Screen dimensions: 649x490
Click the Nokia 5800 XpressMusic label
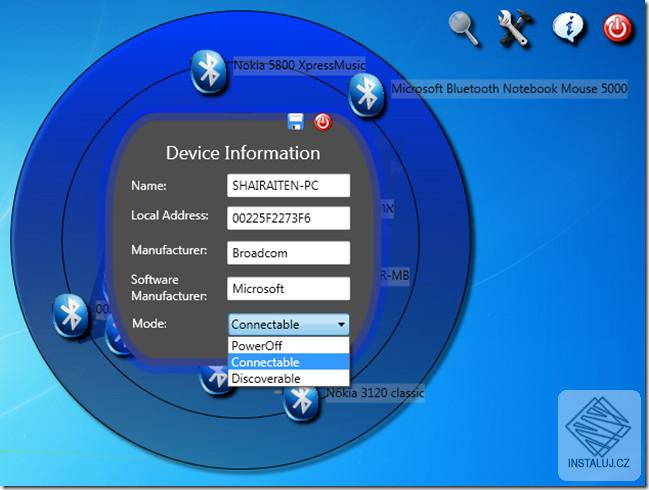pos(299,65)
